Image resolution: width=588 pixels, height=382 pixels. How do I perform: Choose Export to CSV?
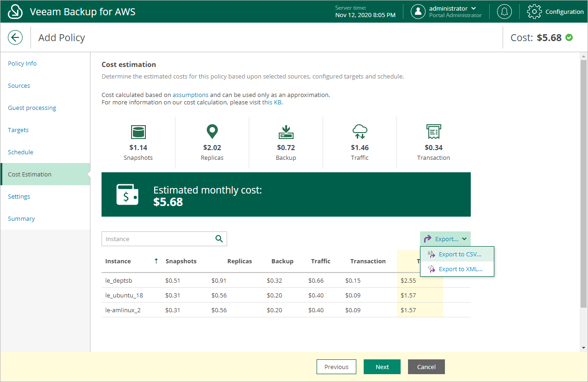(457, 254)
